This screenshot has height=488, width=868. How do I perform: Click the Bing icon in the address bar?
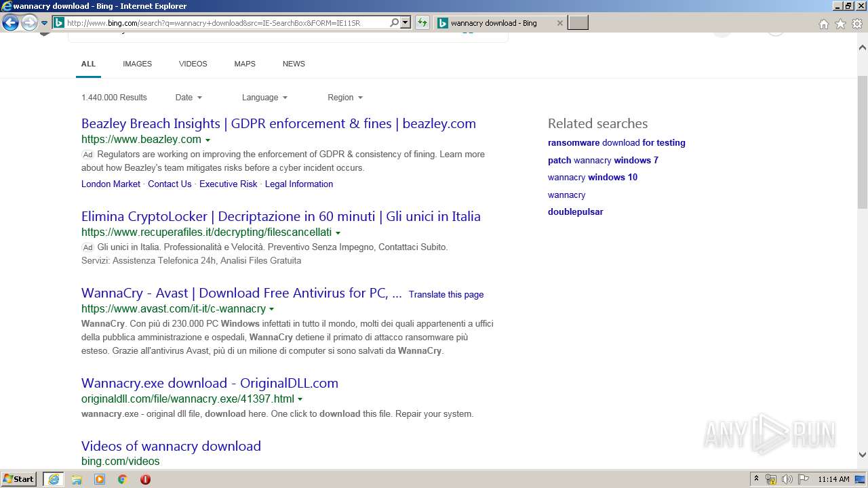[59, 23]
